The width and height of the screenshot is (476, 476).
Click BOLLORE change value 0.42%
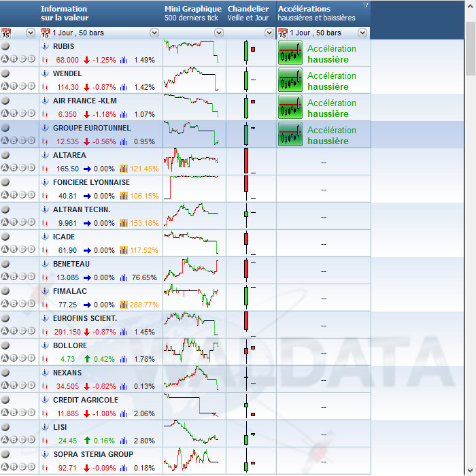tap(104, 360)
